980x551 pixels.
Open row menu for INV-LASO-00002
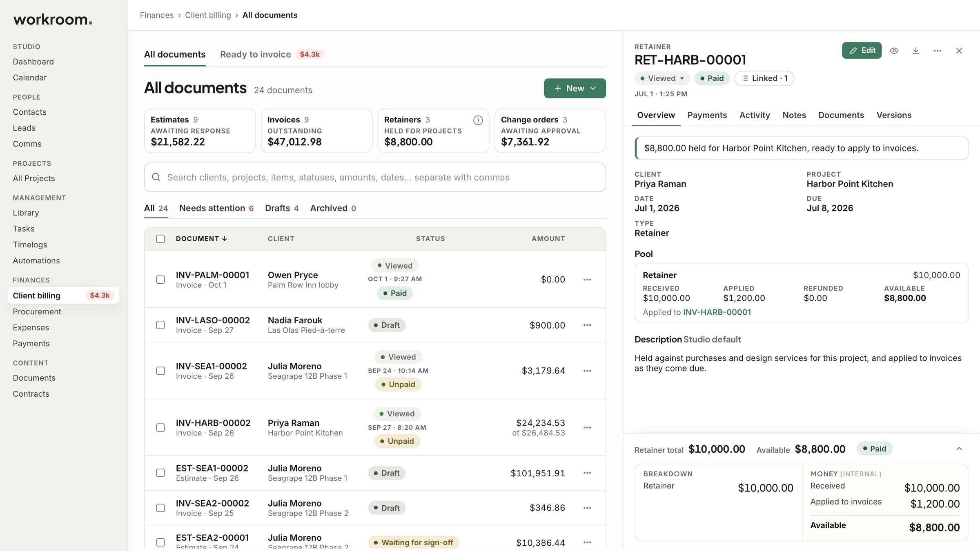(x=587, y=325)
